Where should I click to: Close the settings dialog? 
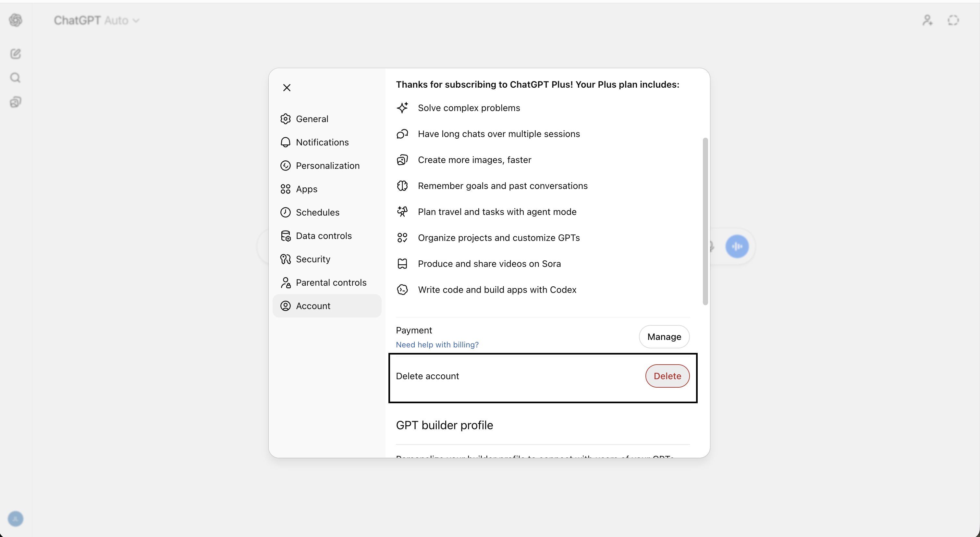pyautogui.click(x=287, y=88)
